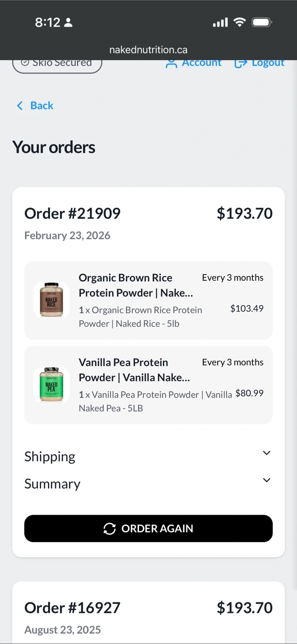Viewport: 297px width, 644px height.
Task: Tap the Account person icon
Action: 171,64
